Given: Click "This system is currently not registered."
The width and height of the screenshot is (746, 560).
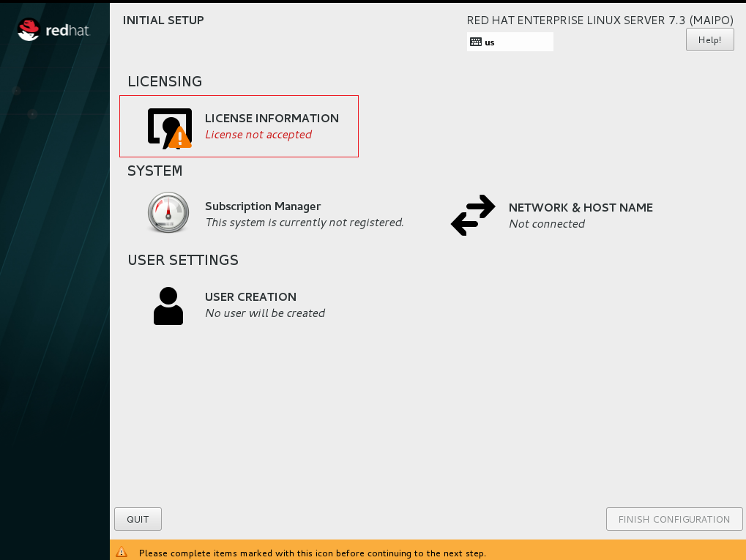Looking at the screenshot, I should tap(305, 223).
